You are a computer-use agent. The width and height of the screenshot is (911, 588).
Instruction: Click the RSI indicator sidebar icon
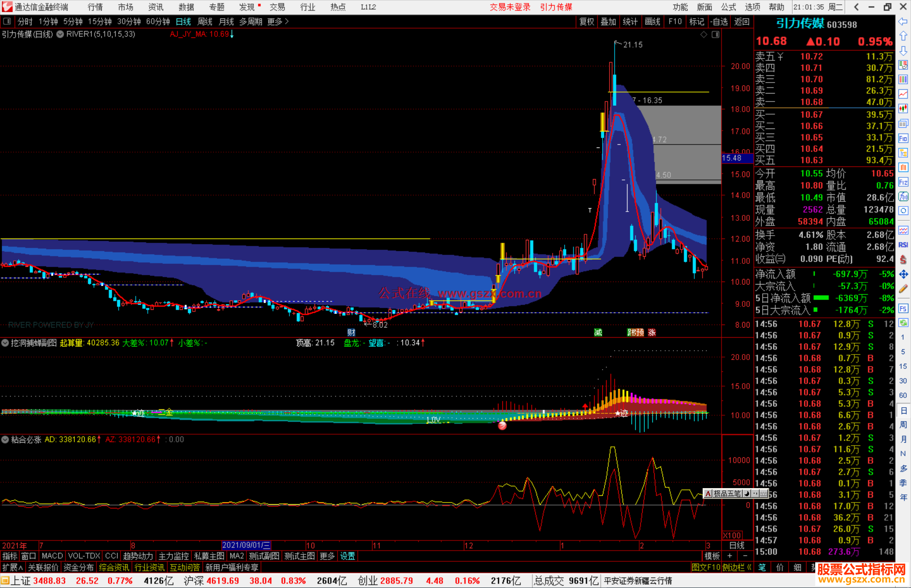(903, 245)
